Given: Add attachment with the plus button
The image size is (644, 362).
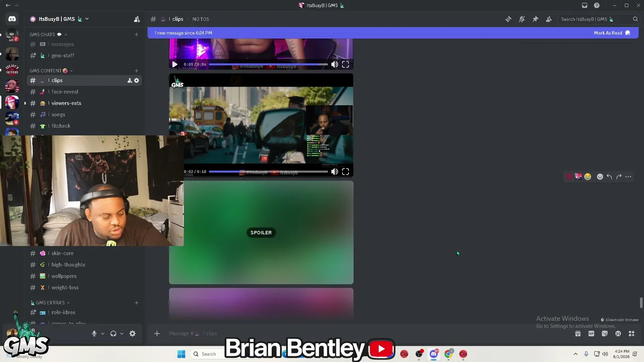Looking at the screenshot, I should [157, 333].
